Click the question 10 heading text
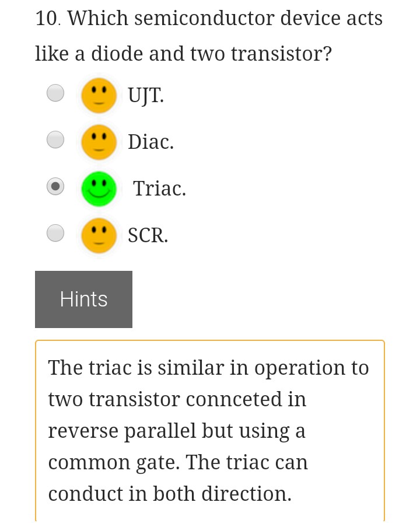420x523 pixels. [209, 35]
